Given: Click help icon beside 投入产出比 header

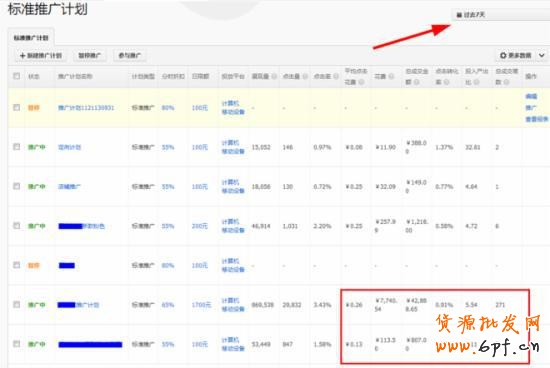Looking at the screenshot, I should pyautogui.click(x=476, y=82).
